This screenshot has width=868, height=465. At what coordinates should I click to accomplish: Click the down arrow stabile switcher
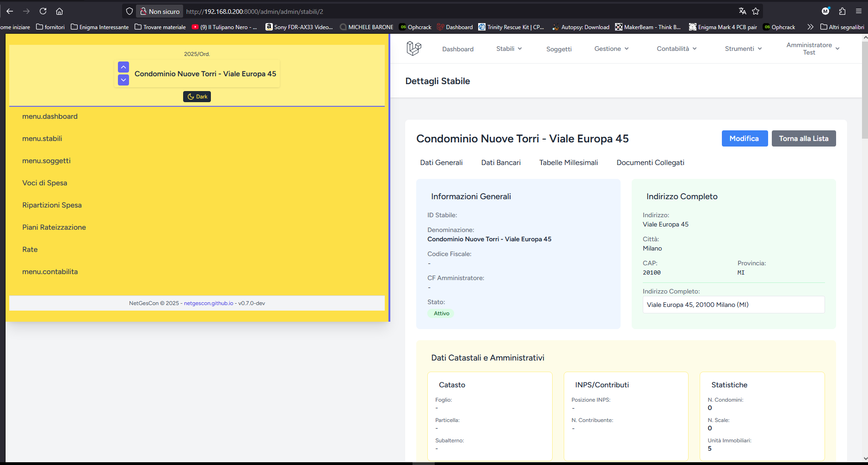point(123,80)
